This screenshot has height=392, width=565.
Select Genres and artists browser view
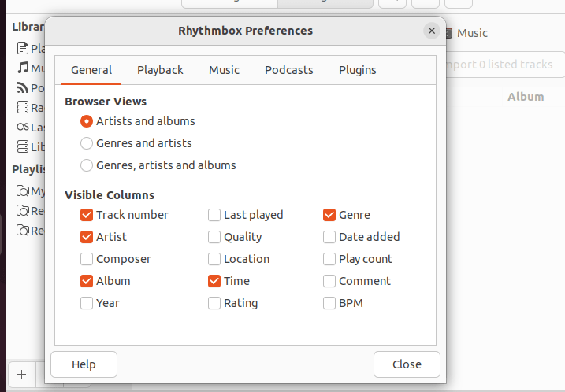(136, 143)
